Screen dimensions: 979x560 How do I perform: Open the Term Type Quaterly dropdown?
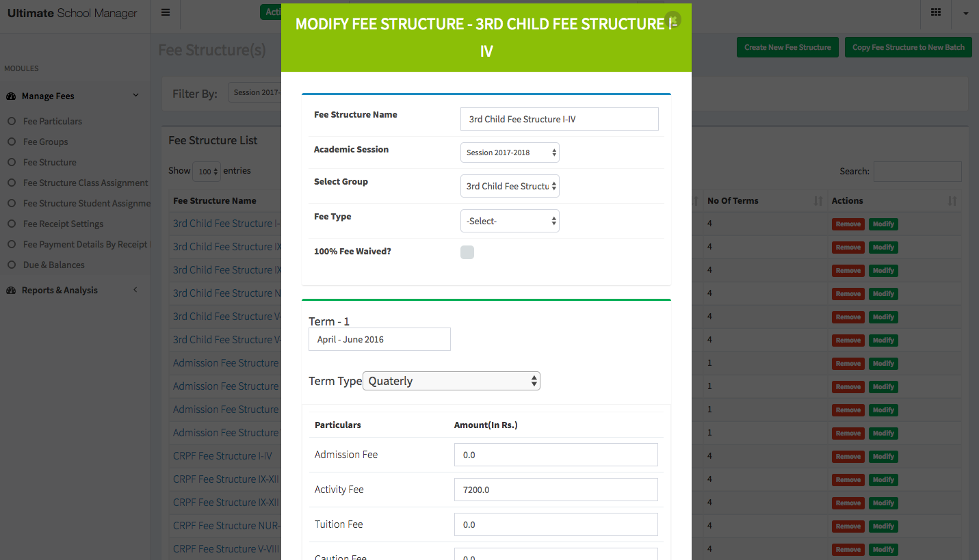452,381
